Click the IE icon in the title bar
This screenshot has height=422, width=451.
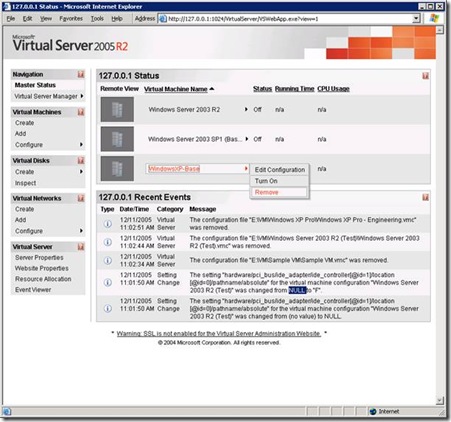pos(6,6)
